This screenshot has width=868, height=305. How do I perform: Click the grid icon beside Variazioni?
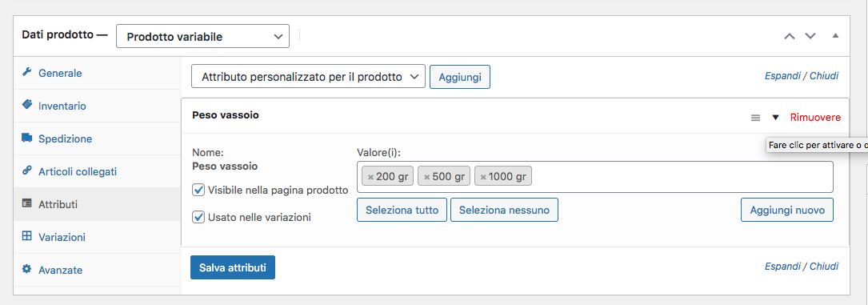click(x=26, y=236)
